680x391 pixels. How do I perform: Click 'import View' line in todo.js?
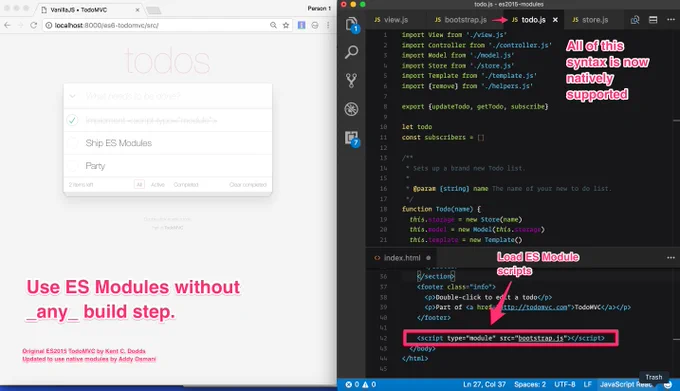point(454,35)
